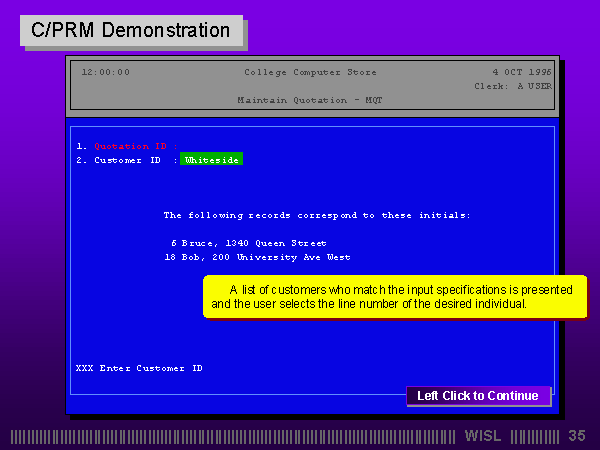Select the Customer ID label on line 2
This screenshot has width=600, height=450.
click(x=126, y=160)
